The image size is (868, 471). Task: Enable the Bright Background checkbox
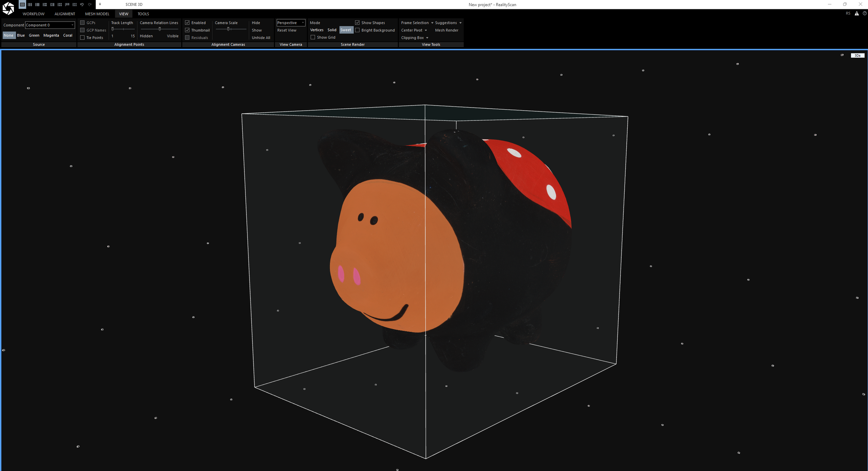[x=357, y=30]
